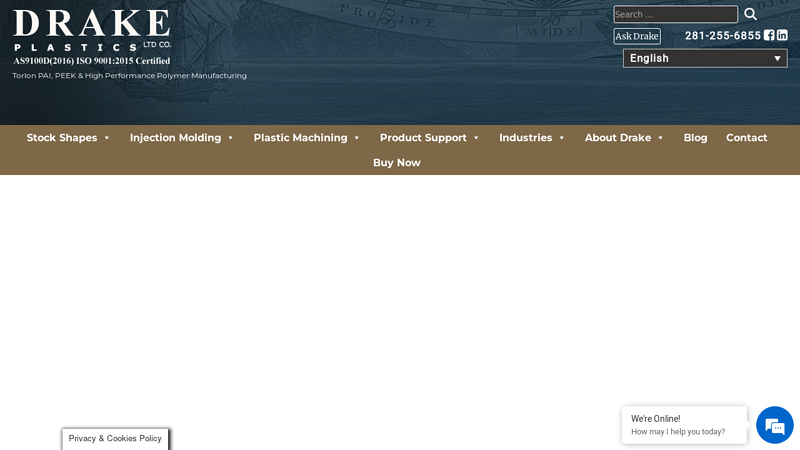
Task: Open the Stock Shapes menu
Action: click(62, 138)
